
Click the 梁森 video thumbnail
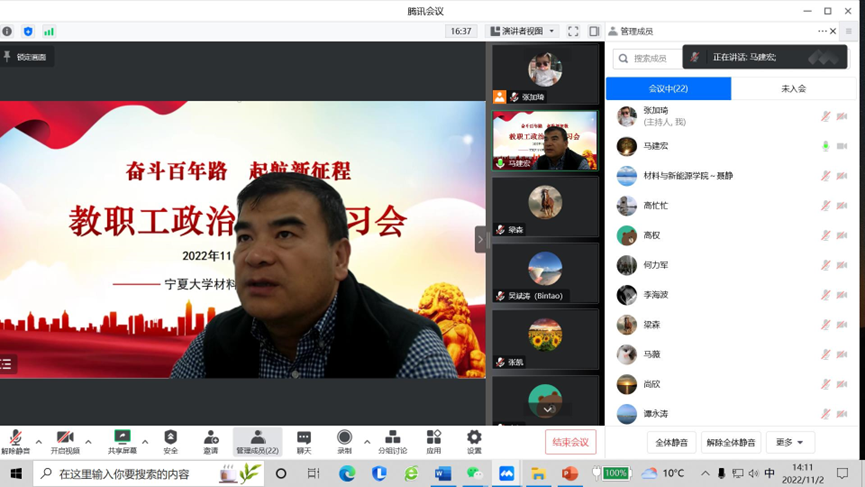click(x=545, y=206)
